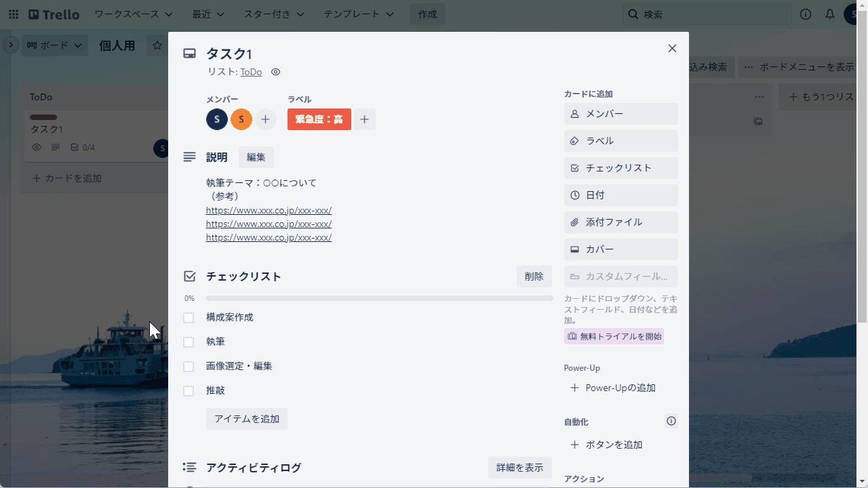Open the information help icon in header
868x488 pixels.
[x=806, y=14]
